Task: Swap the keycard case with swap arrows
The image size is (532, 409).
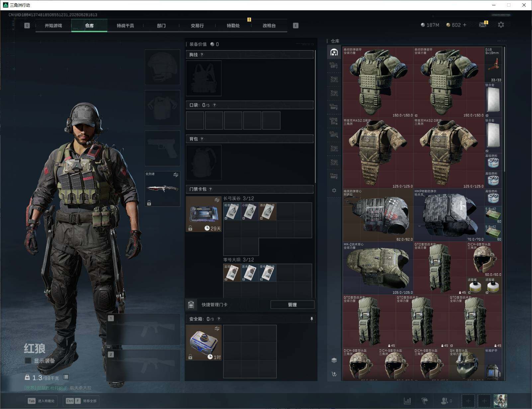Action: click(217, 200)
